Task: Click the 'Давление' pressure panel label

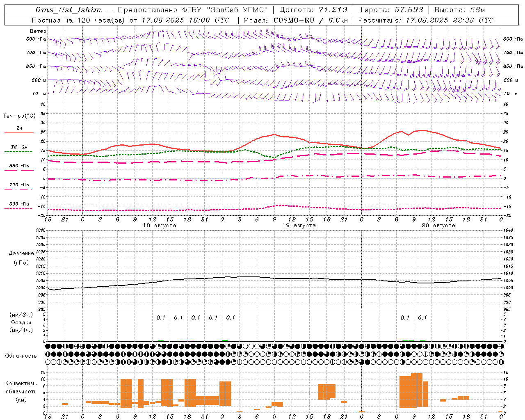Action: coord(21,253)
